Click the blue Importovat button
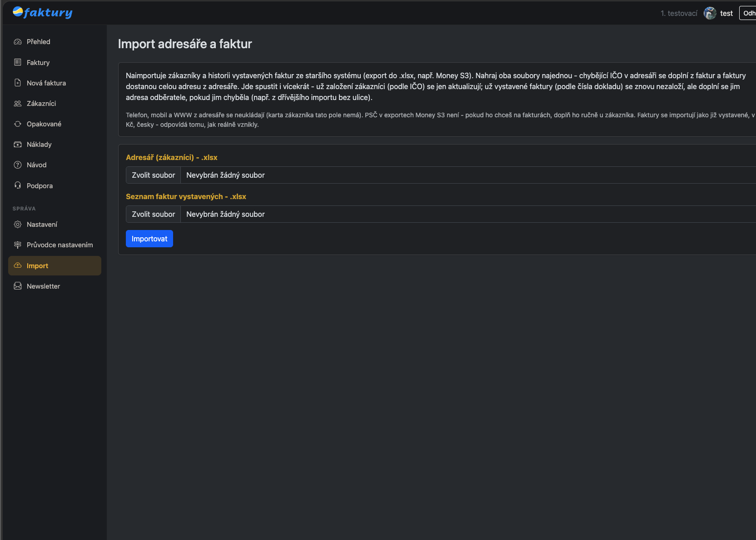 149,239
